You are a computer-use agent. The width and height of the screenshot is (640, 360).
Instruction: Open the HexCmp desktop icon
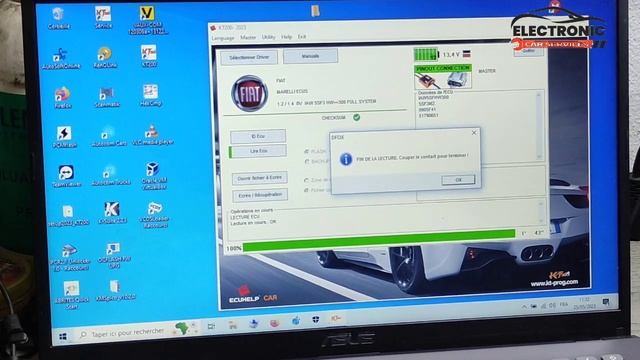(x=151, y=96)
